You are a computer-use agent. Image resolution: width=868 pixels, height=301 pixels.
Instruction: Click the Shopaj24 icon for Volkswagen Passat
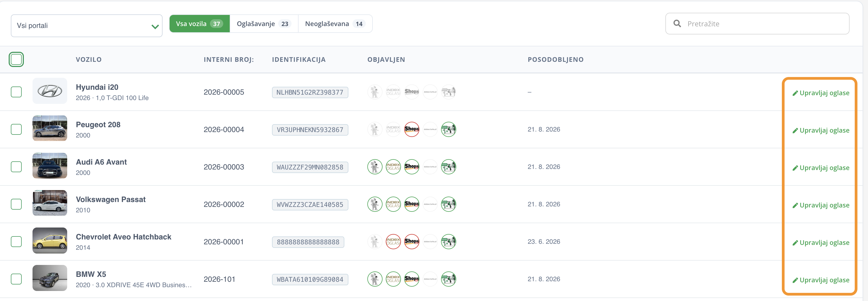412,204
